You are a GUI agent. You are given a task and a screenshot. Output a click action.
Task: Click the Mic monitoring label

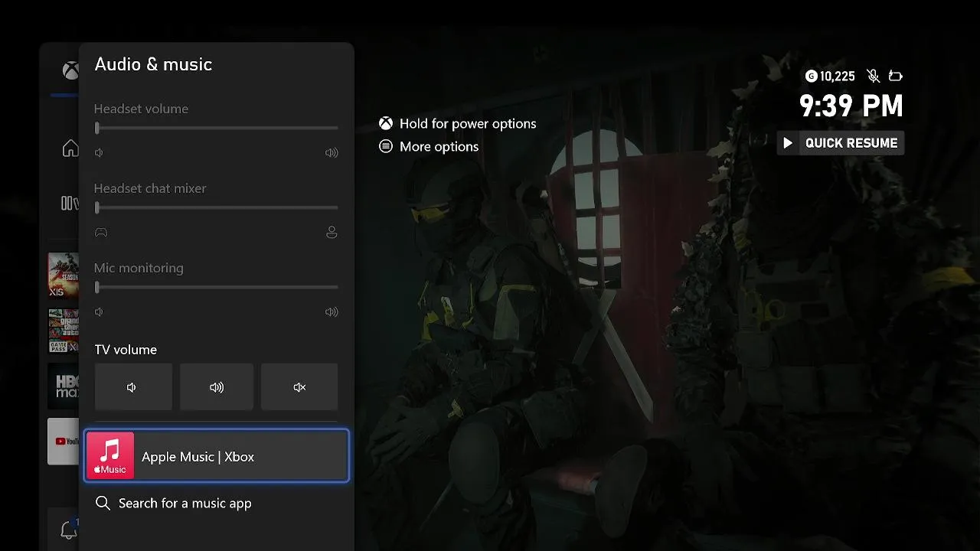[x=139, y=268]
